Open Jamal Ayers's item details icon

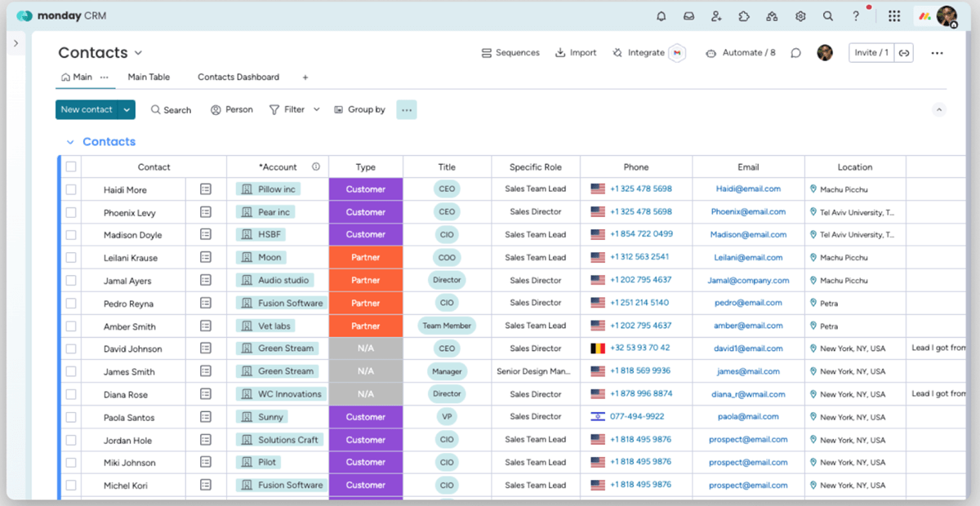coord(206,280)
